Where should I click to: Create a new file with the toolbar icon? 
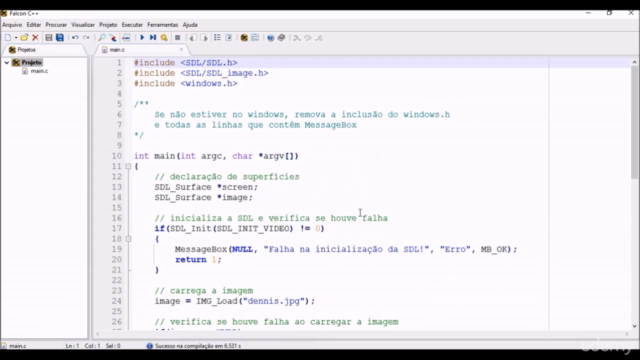pyautogui.click(x=8, y=38)
